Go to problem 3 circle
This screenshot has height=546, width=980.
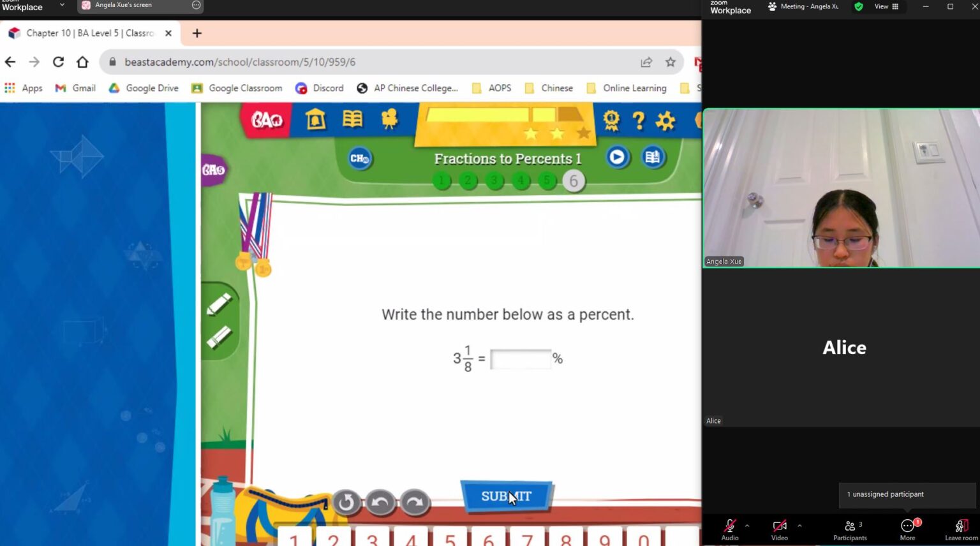pyautogui.click(x=494, y=181)
